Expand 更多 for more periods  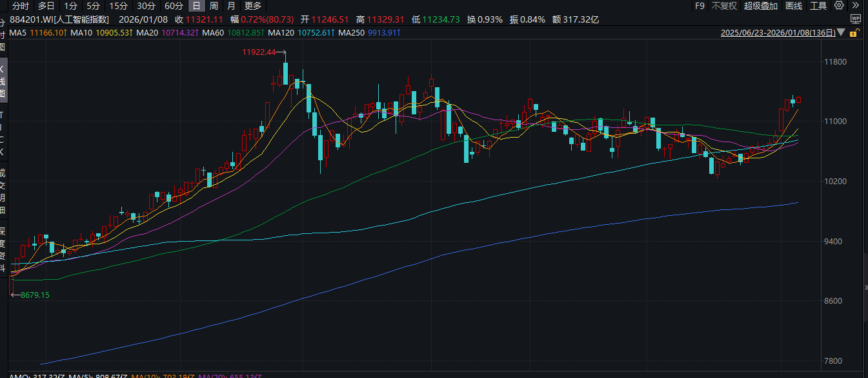click(252, 6)
